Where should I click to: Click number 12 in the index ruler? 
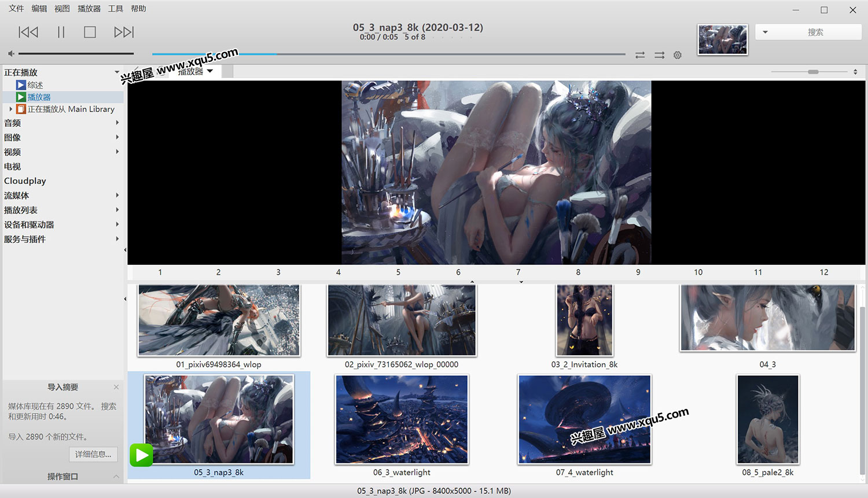(x=824, y=272)
